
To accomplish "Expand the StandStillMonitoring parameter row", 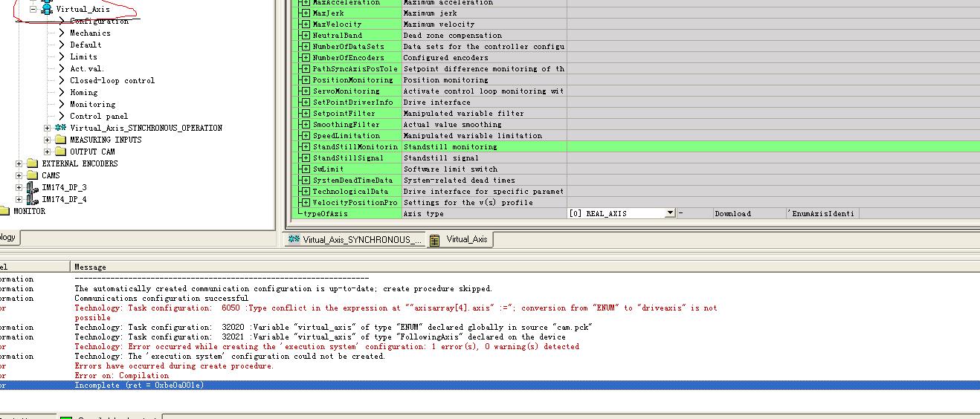I will (x=306, y=146).
